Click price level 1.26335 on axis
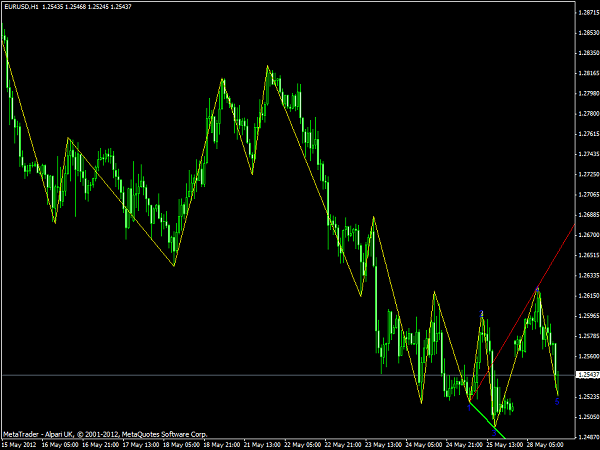Image resolution: width=600 pixels, height=450 pixels. pyautogui.click(x=589, y=276)
